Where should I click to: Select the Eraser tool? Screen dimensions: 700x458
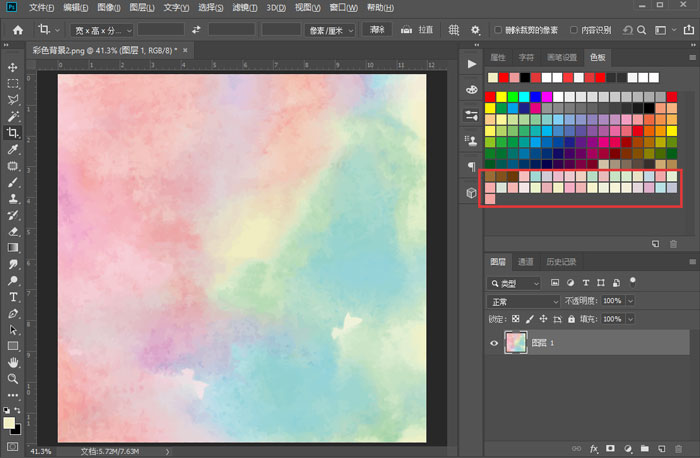[12, 232]
